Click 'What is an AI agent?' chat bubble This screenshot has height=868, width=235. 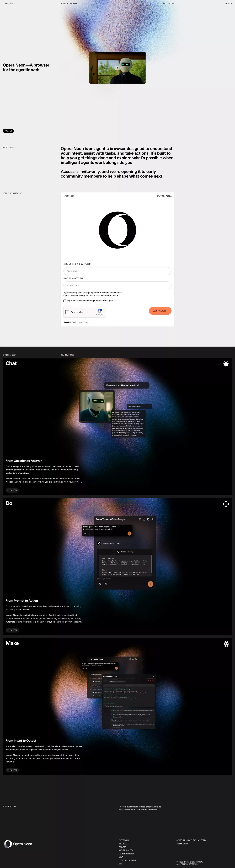[139, 406]
